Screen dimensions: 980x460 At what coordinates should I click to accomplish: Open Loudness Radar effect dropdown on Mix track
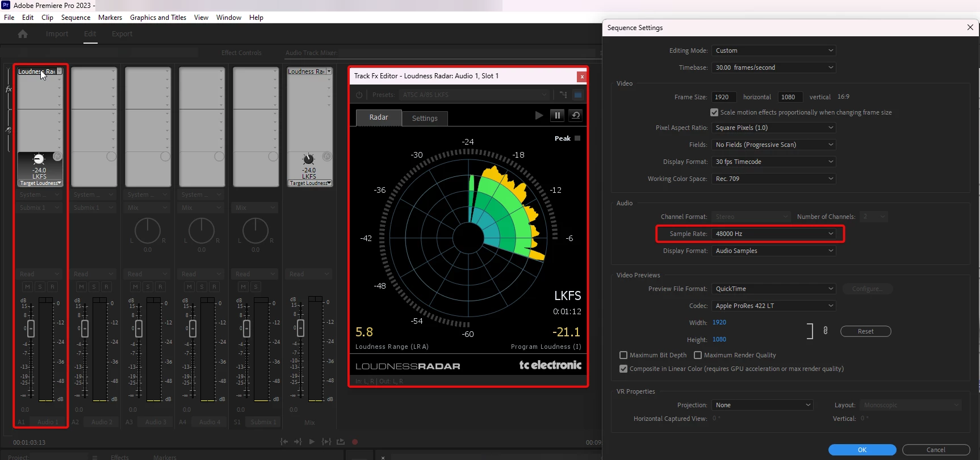pos(329,71)
